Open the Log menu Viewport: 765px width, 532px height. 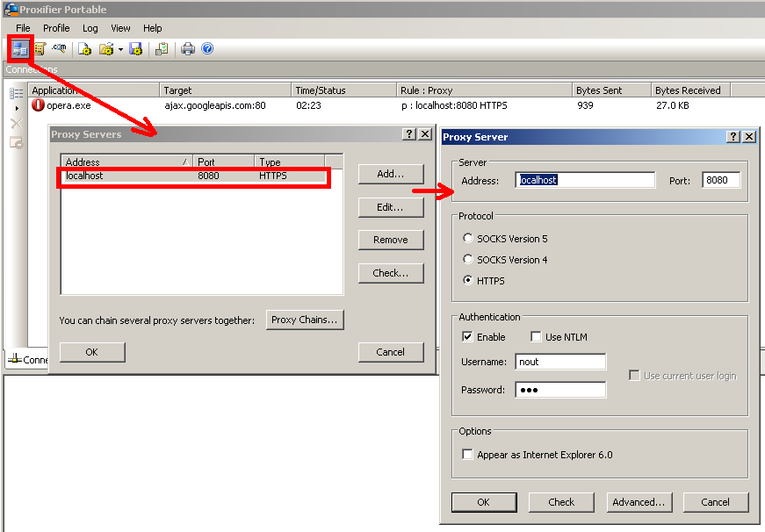pyautogui.click(x=90, y=28)
